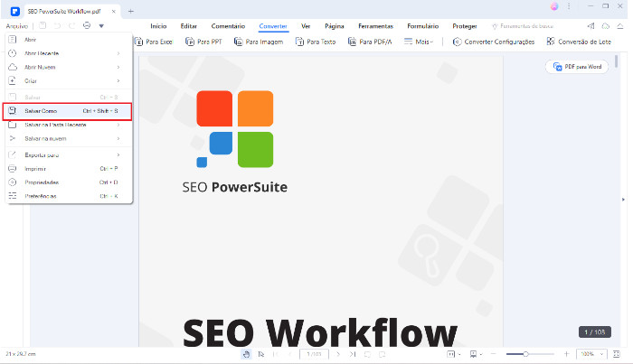Switch to the Início tab

point(158,26)
